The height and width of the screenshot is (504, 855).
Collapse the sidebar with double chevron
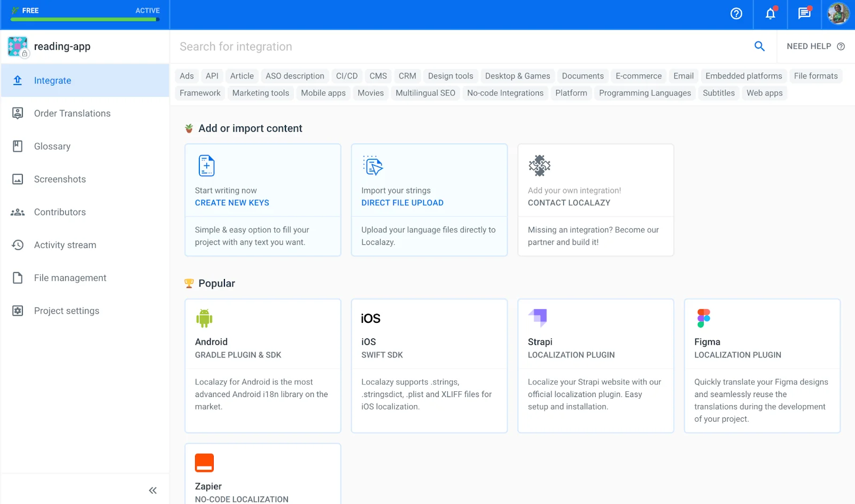pyautogui.click(x=153, y=490)
